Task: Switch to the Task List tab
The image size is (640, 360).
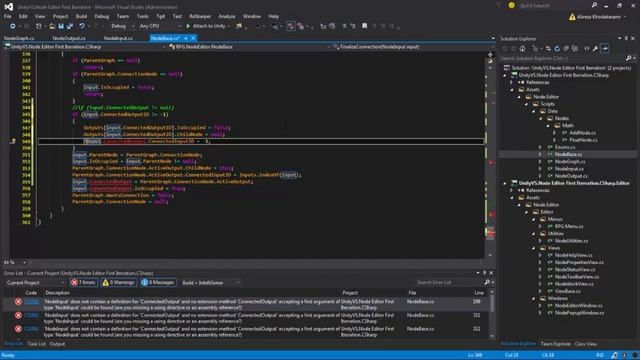Action: 36,344
